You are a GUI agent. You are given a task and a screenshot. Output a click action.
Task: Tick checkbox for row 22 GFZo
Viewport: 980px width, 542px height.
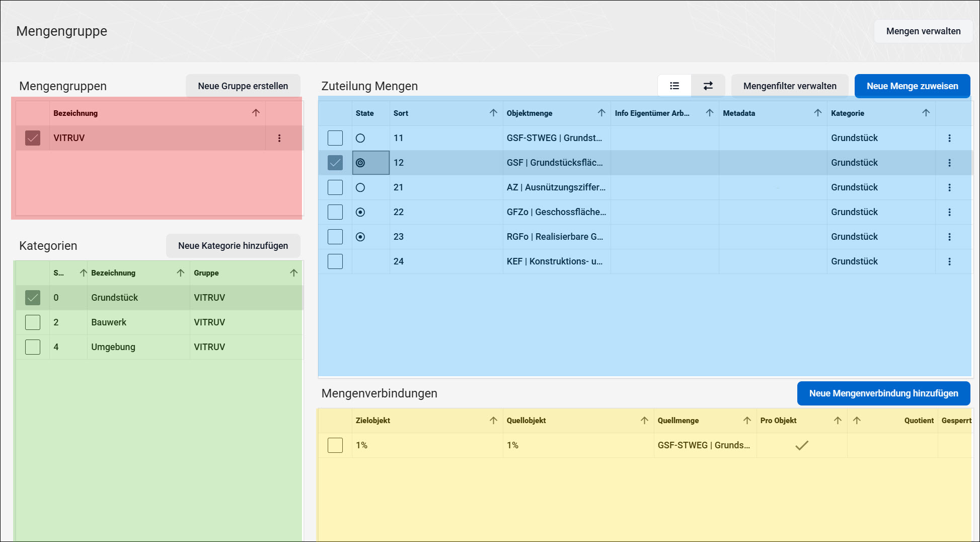coord(335,212)
